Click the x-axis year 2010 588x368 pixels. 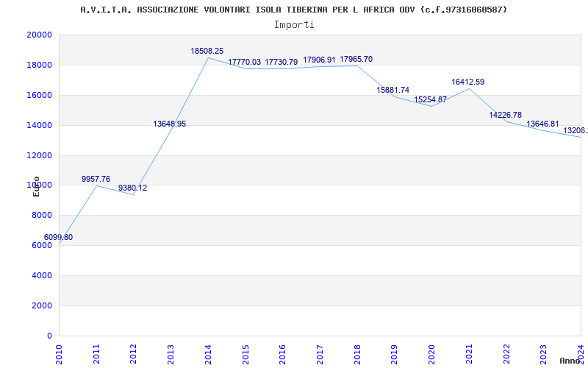point(59,354)
